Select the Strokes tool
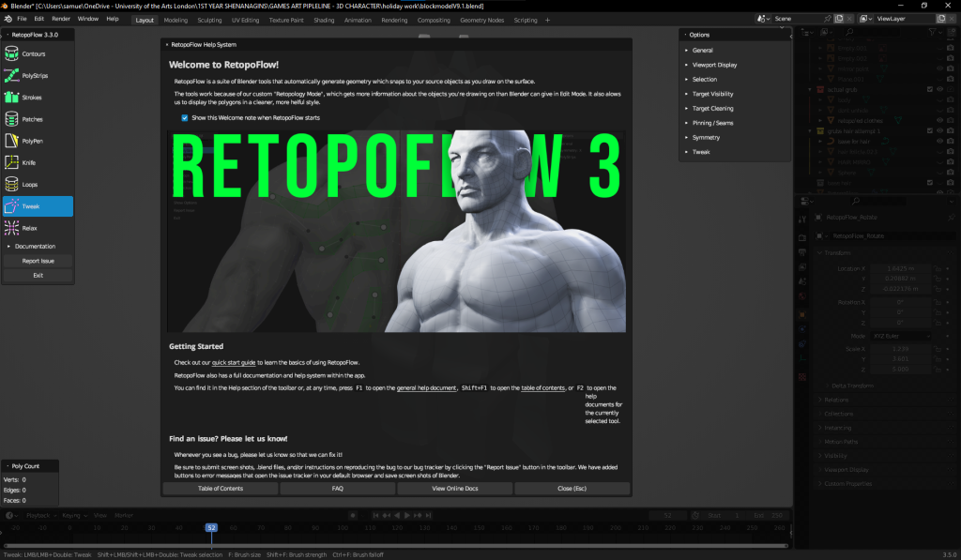 [38, 98]
